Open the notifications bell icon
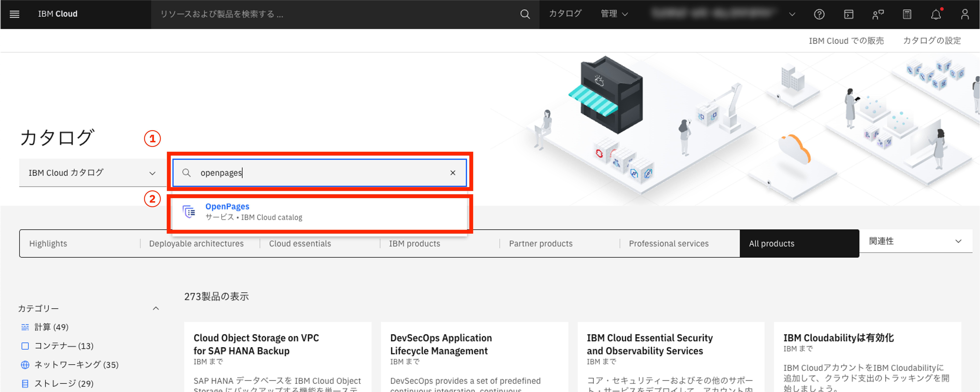Image resolution: width=980 pixels, height=392 pixels. [x=936, y=14]
